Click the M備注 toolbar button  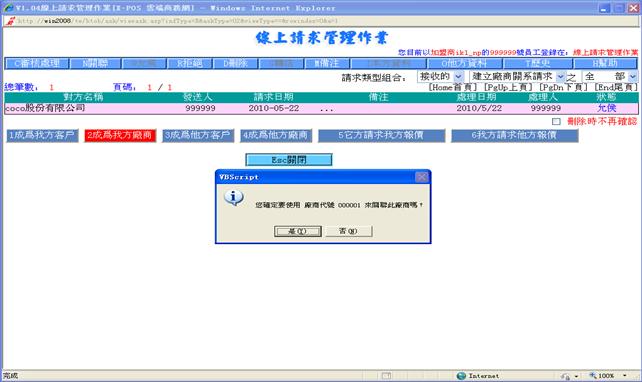click(327, 63)
